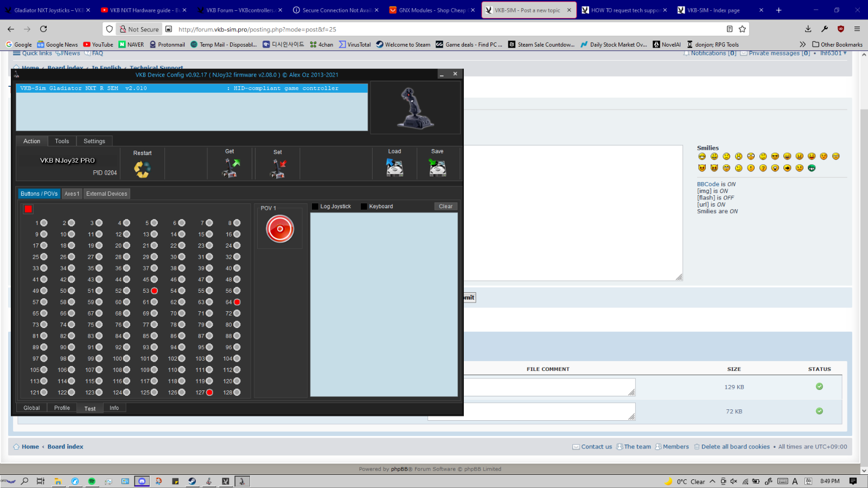Switch to the Tools tab
Screen dimensions: 868x488
[62, 141]
